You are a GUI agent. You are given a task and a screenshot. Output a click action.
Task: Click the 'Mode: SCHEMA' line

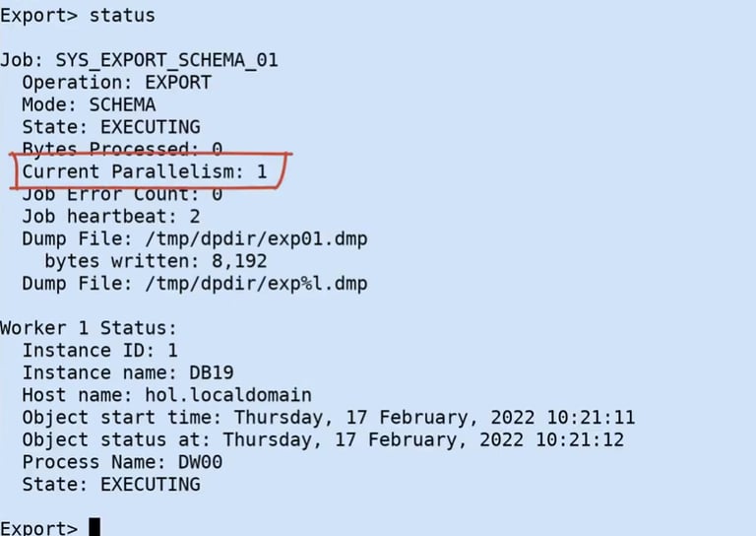tap(89, 104)
